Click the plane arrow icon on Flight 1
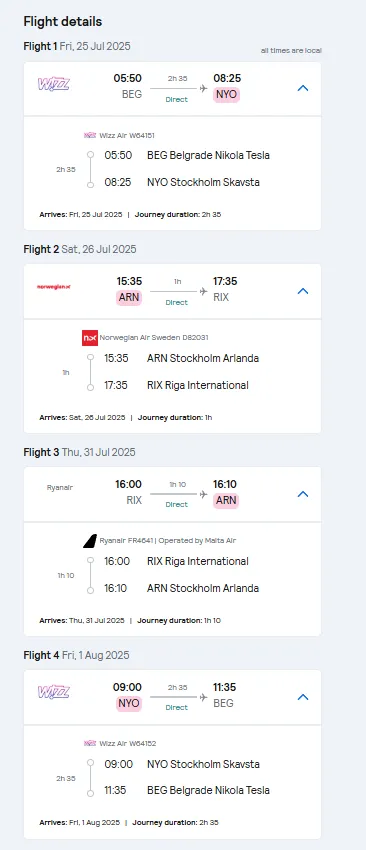This screenshot has height=850, width=366. pyautogui.click(x=203, y=88)
